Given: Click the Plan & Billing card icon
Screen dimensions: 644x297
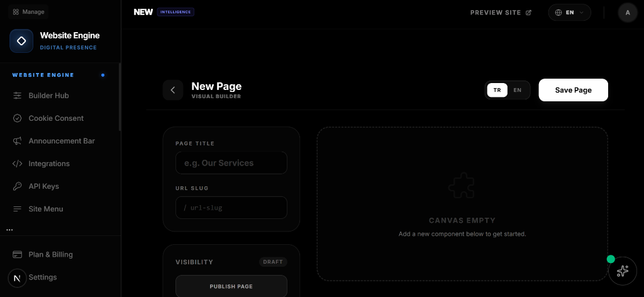Looking at the screenshot, I should (17, 255).
